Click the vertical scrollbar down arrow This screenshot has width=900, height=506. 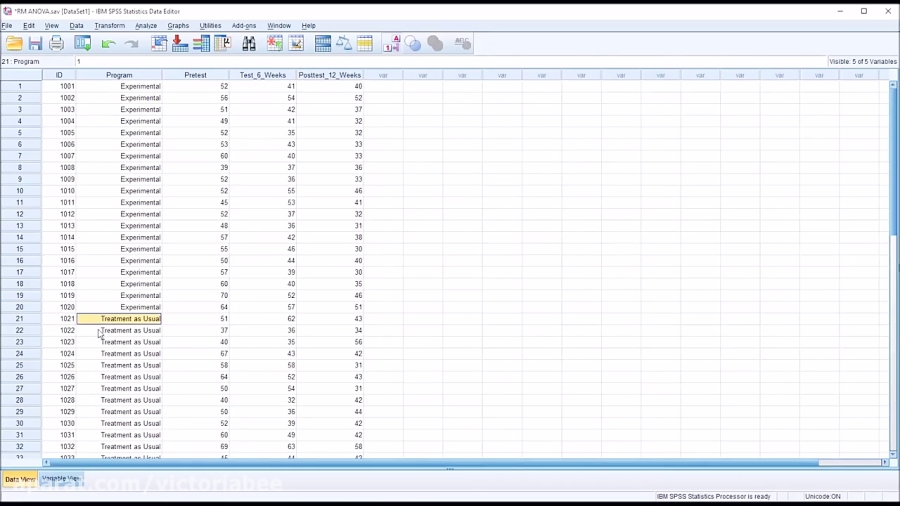(893, 453)
